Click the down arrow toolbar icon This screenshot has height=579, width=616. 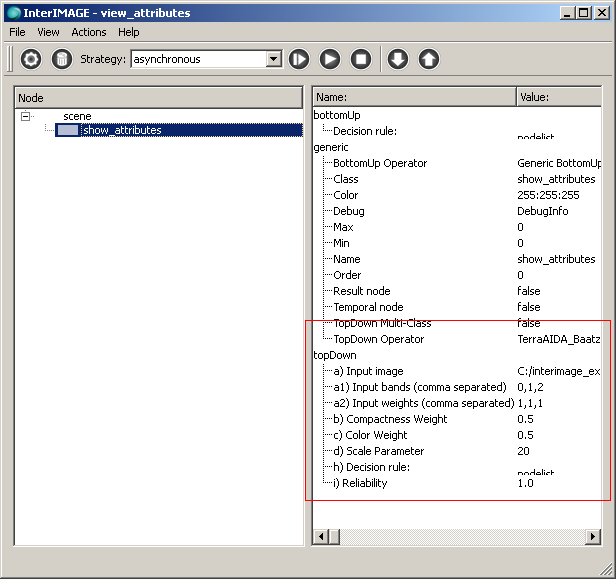(397, 59)
